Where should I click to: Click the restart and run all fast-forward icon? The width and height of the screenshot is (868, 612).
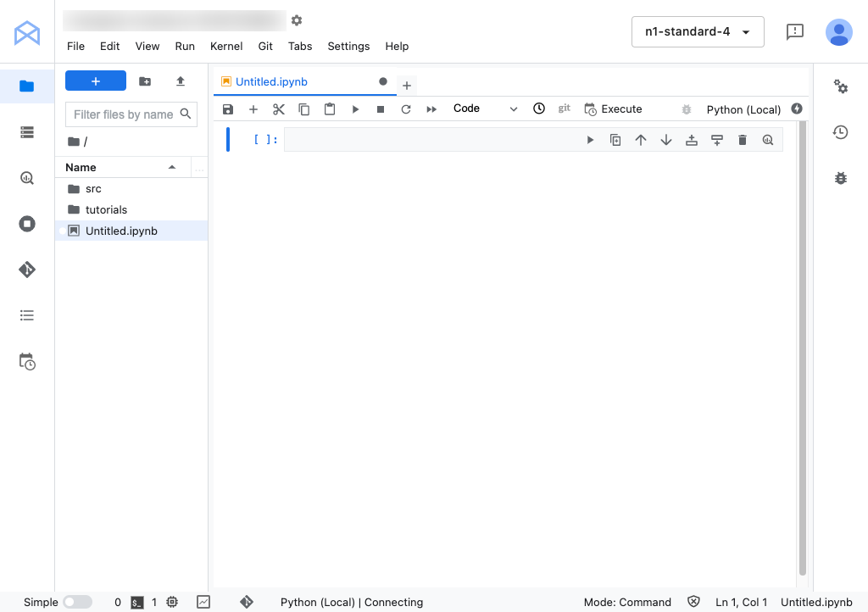431,109
